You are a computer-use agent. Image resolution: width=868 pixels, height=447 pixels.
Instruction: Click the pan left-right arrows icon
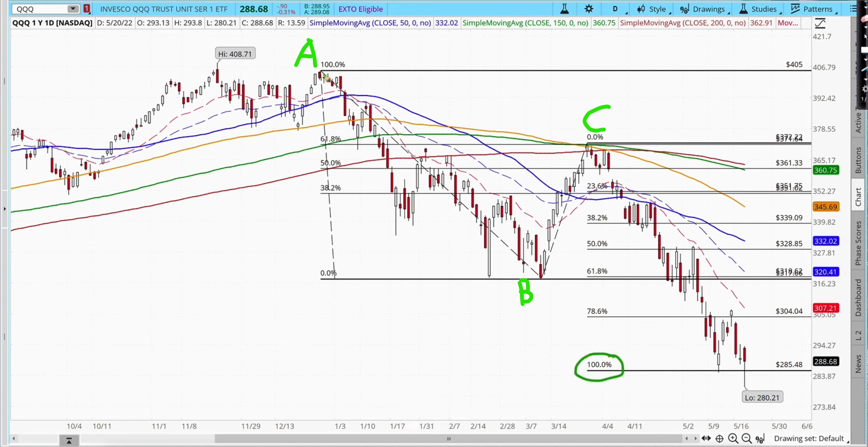706,438
